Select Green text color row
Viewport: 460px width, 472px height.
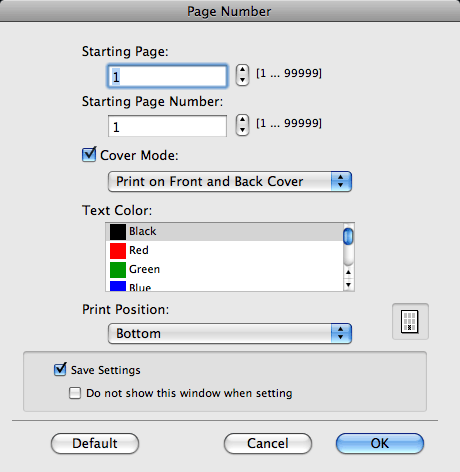tap(224, 269)
